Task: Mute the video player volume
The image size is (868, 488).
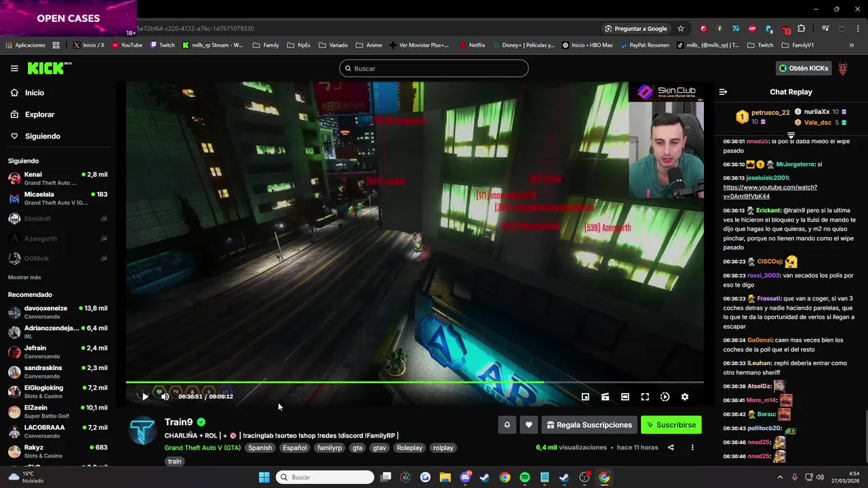Action: [165, 396]
